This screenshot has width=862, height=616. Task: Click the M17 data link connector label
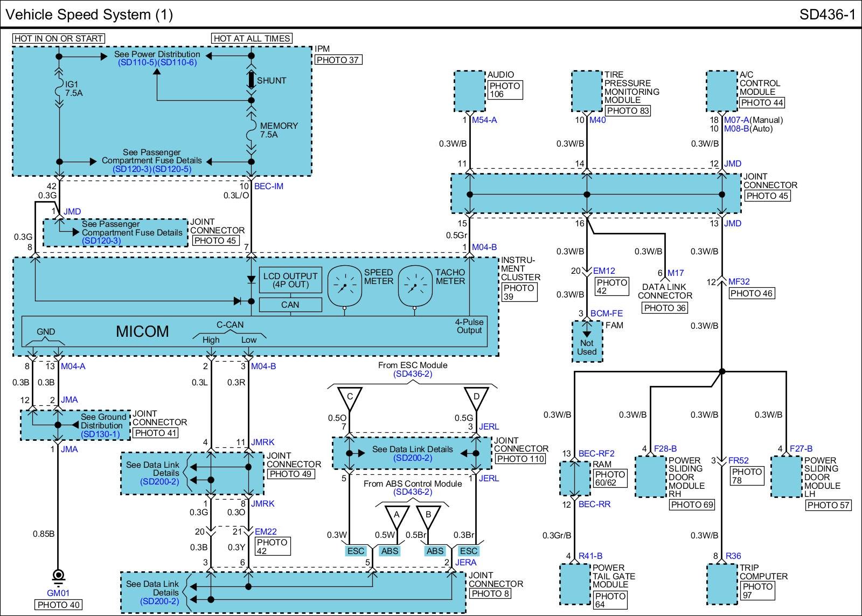676,273
